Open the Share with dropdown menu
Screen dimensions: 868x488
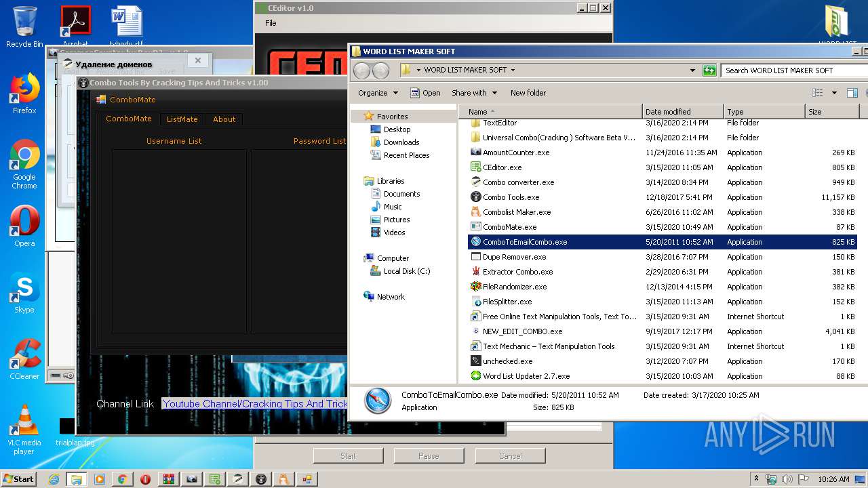(x=475, y=93)
